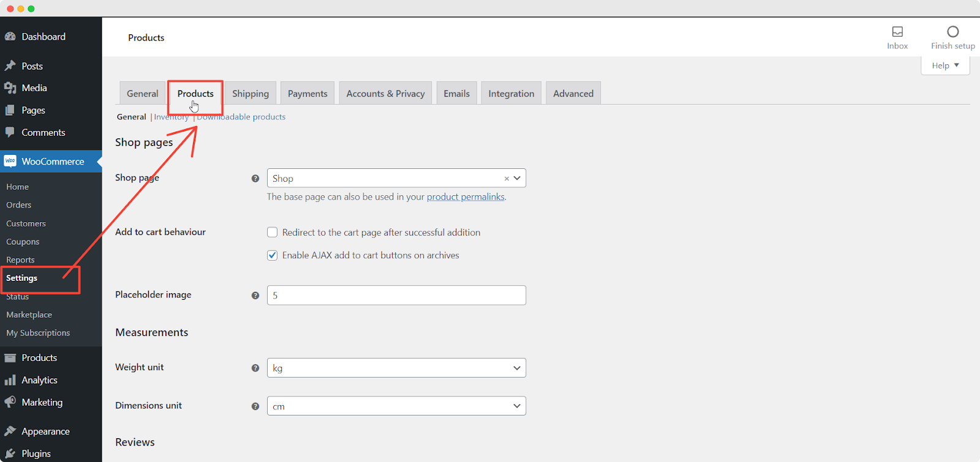Open WooCommerce Reports submenu item
Screen dimensions: 980x462
click(20, 259)
